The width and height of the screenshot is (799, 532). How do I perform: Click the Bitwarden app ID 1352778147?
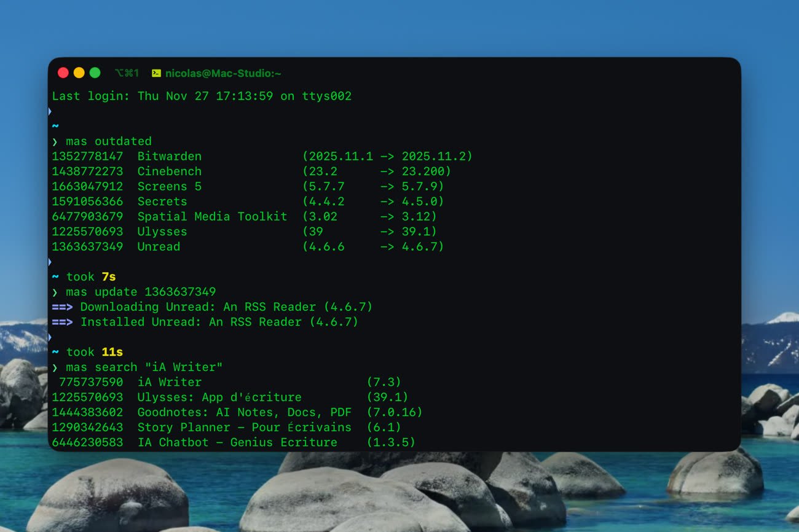click(x=87, y=157)
